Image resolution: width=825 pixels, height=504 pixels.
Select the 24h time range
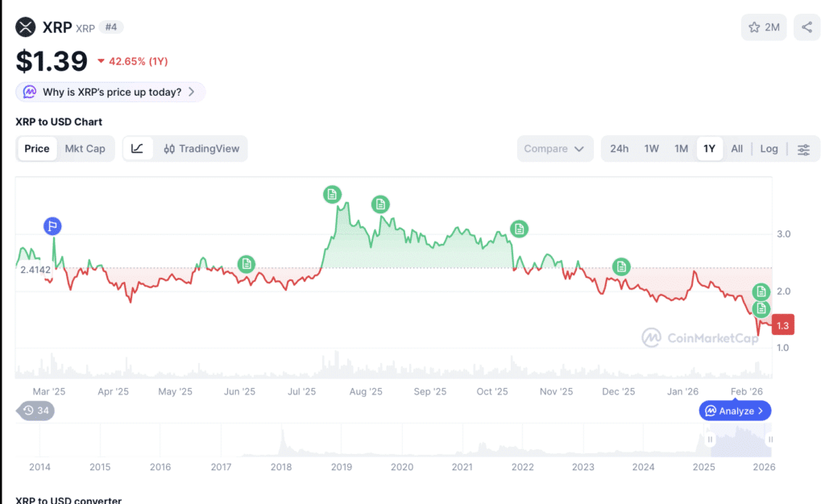(x=620, y=149)
